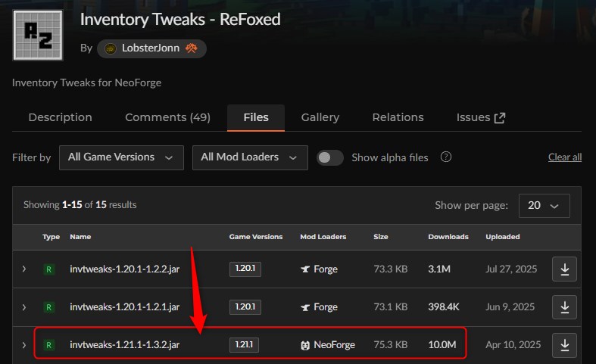596x364 pixels.
Task: Click the Mod Loaders column header
Action: [x=323, y=237]
